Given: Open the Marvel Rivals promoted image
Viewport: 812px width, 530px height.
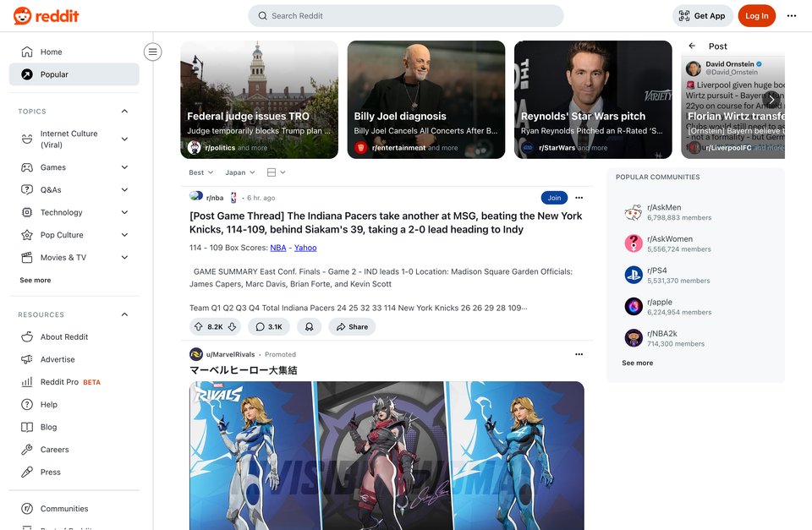Looking at the screenshot, I should [x=387, y=456].
